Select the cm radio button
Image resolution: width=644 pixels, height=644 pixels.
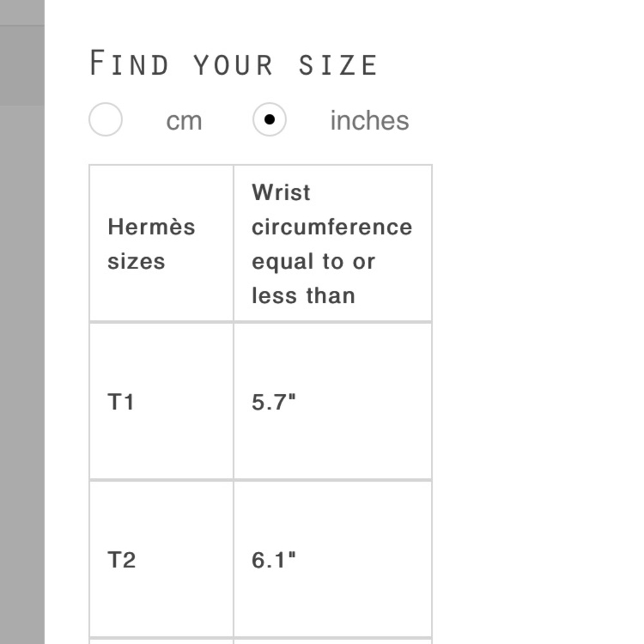point(106,120)
